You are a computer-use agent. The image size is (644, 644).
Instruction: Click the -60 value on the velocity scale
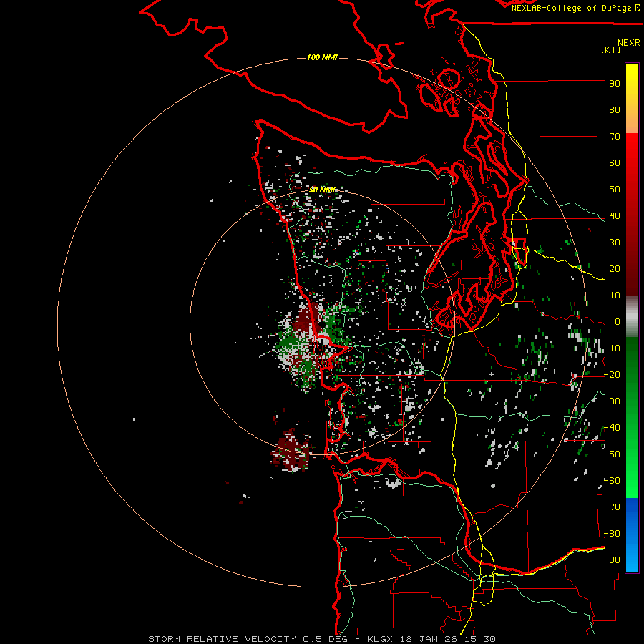point(612,481)
